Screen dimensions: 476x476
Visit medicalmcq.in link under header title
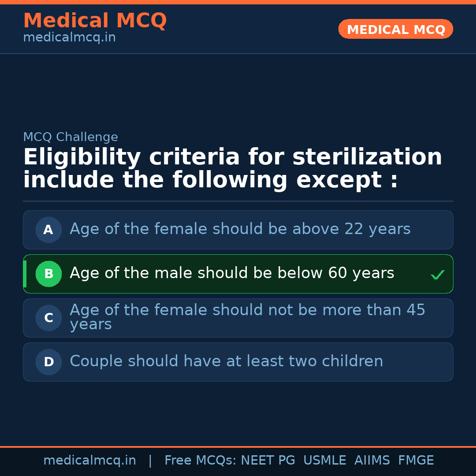pos(69,38)
